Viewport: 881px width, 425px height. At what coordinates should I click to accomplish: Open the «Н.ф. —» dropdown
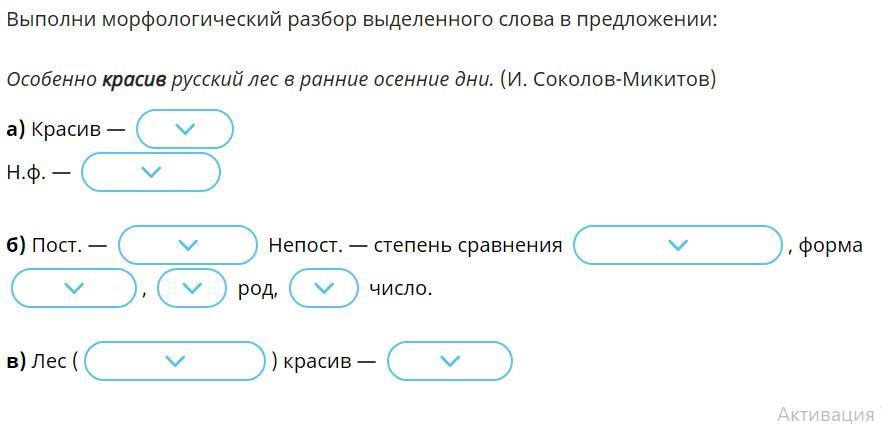coord(151,172)
